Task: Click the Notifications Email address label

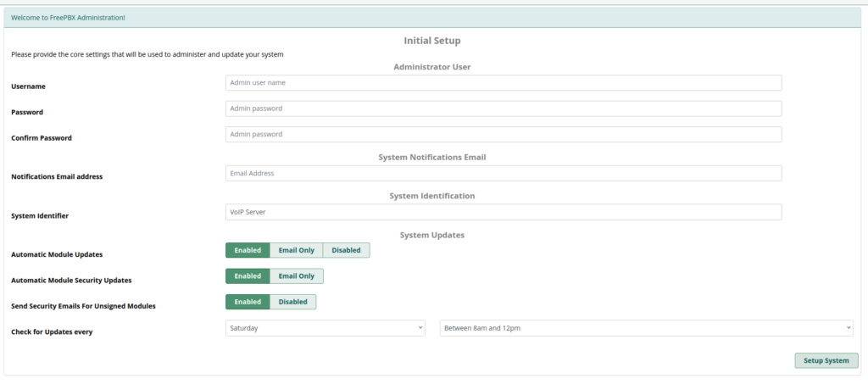Action: coord(57,177)
